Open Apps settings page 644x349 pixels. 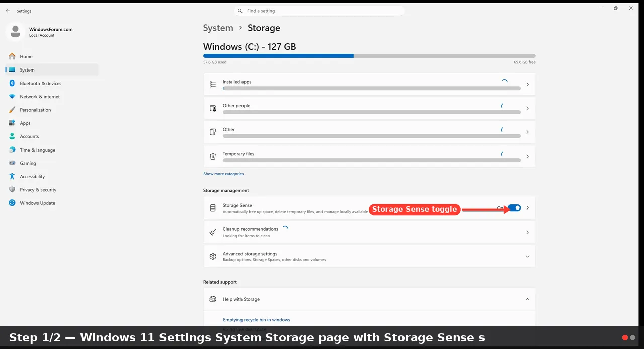point(52,123)
